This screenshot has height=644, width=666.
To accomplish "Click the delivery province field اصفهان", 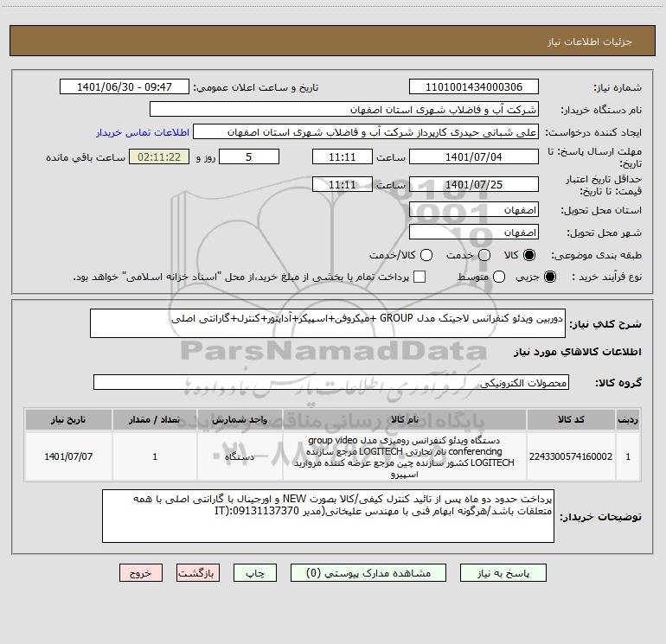I will [x=474, y=210].
